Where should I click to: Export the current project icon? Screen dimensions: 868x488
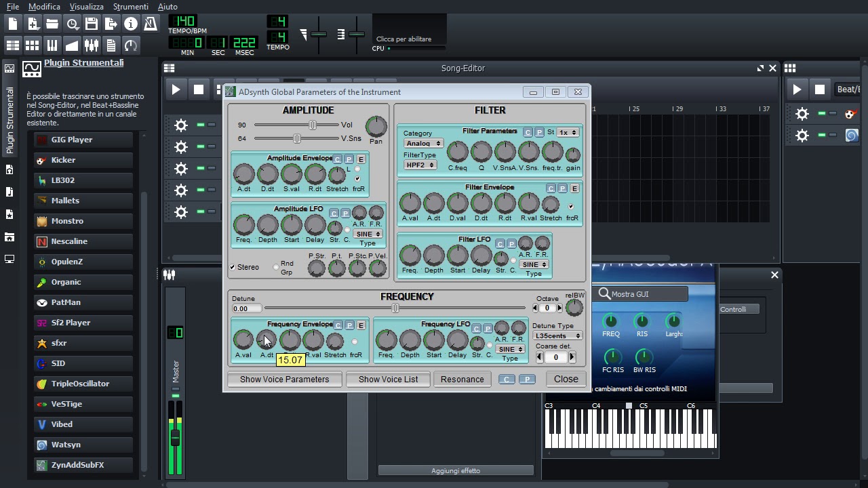111,24
